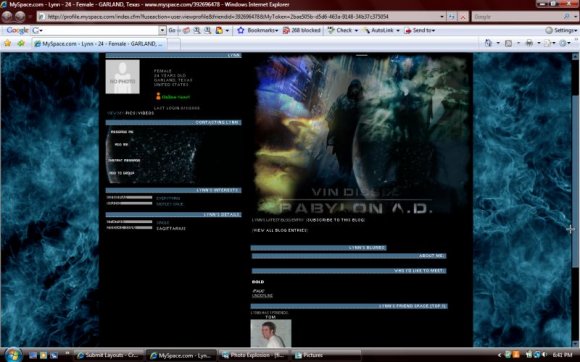This screenshot has height=362, width=580.
Task: Expand the AutoLink dropdown arrow
Action: (x=398, y=30)
